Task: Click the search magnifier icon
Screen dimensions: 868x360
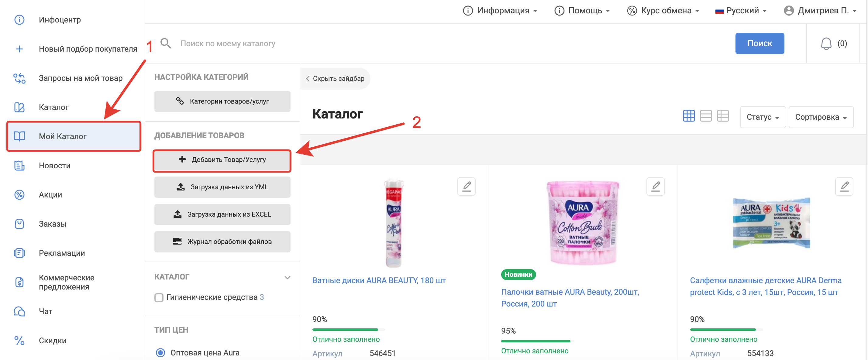Action: point(165,43)
